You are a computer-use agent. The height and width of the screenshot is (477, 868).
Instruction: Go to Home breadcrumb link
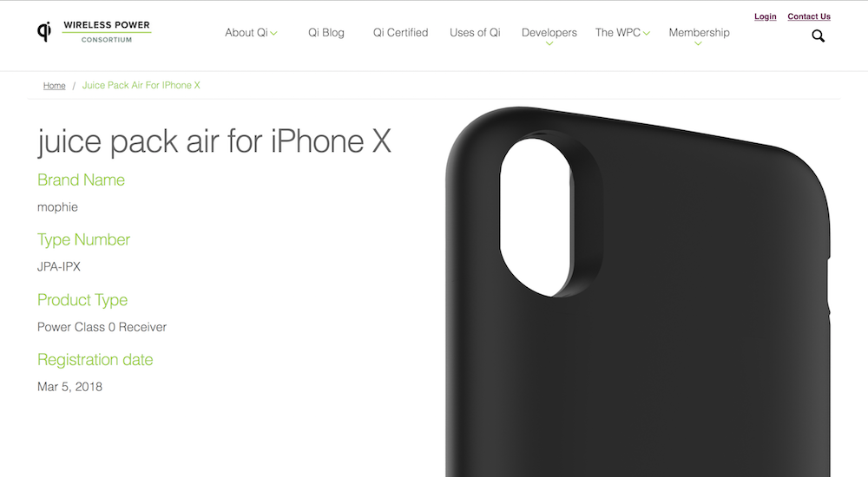[x=54, y=85]
